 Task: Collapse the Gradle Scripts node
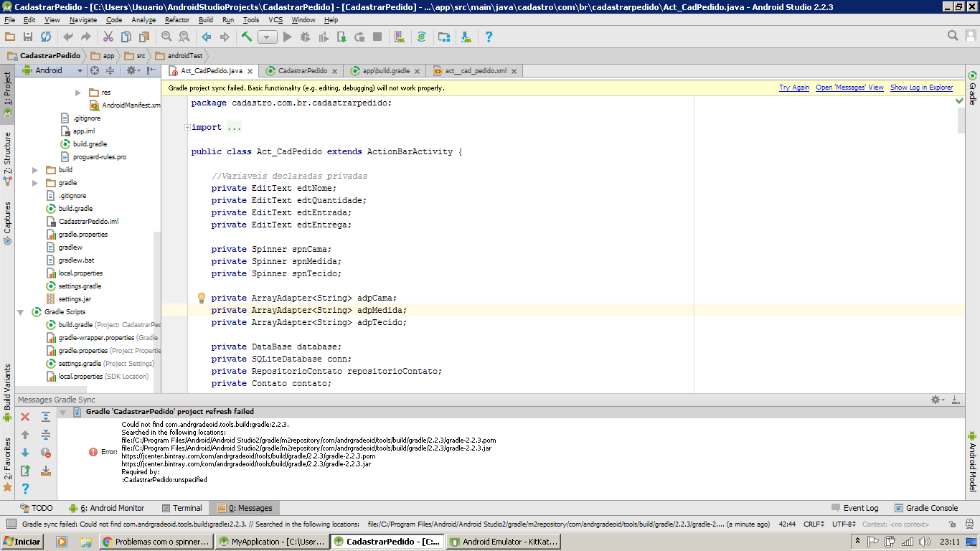click(20, 312)
